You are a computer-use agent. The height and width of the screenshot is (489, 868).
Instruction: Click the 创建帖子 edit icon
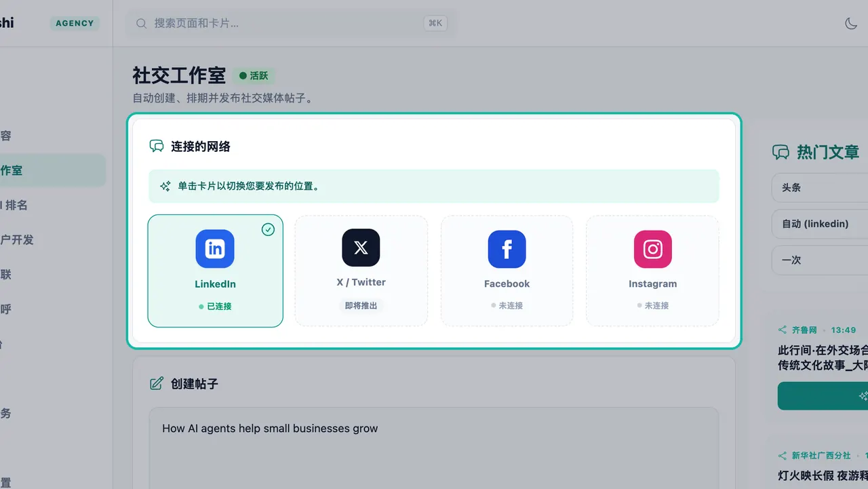(157, 384)
